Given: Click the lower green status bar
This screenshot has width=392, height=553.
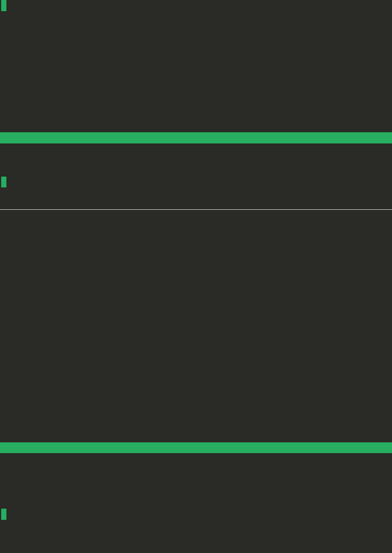Looking at the screenshot, I should (x=196, y=448).
